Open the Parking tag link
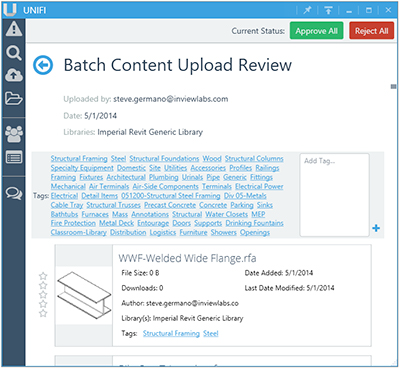The width and height of the screenshot is (400, 370). point(242,205)
